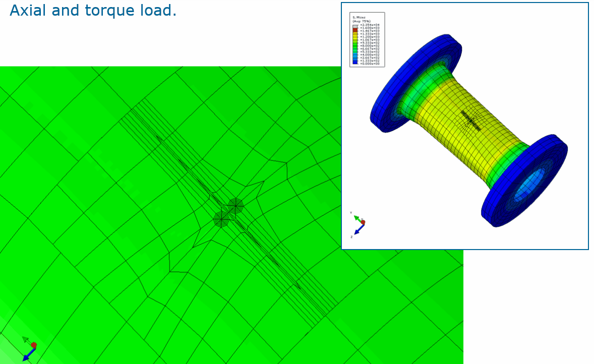The width and height of the screenshot is (594, 364).
Task: Click the green Y axis arrow in inset triad
Action: coord(356,218)
